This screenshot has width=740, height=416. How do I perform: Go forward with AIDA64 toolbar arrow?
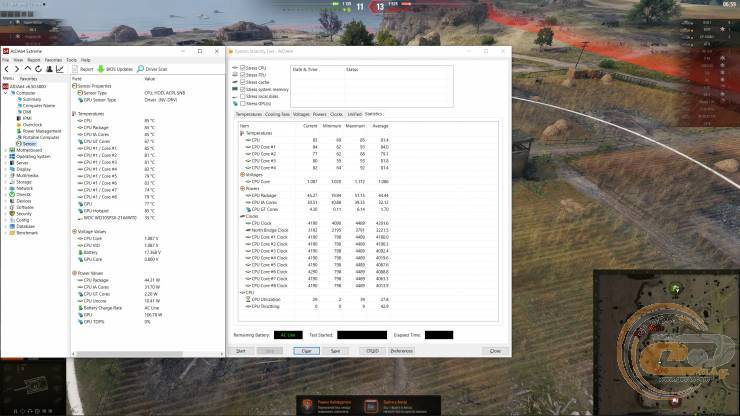pyautogui.click(x=17, y=69)
